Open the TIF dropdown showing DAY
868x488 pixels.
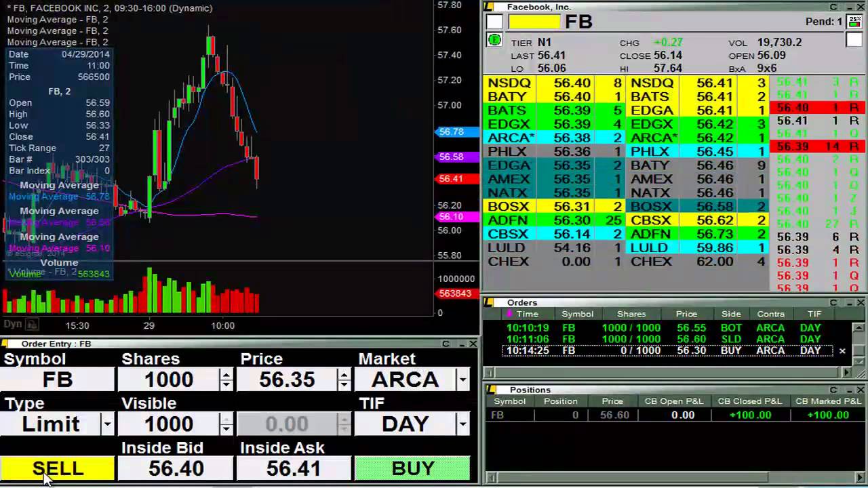(x=462, y=424)
